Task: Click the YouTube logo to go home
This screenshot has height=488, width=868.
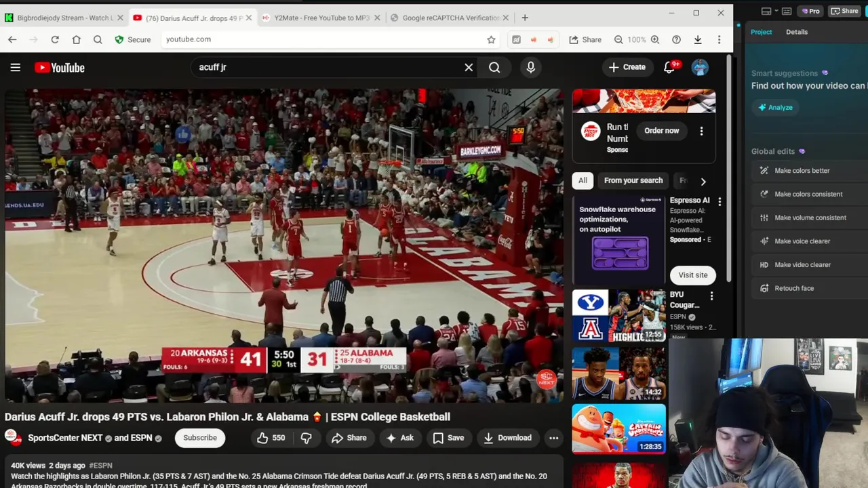Action: pos(60,67)
